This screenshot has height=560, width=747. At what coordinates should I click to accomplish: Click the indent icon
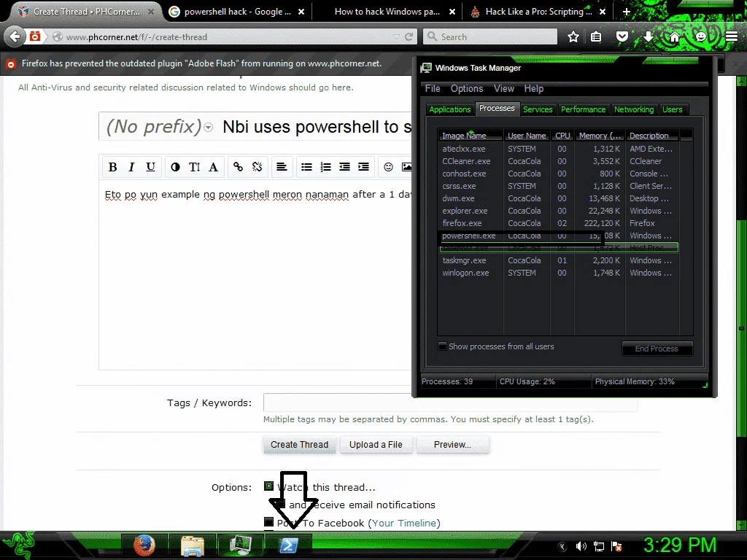click(x=363, y=167)
